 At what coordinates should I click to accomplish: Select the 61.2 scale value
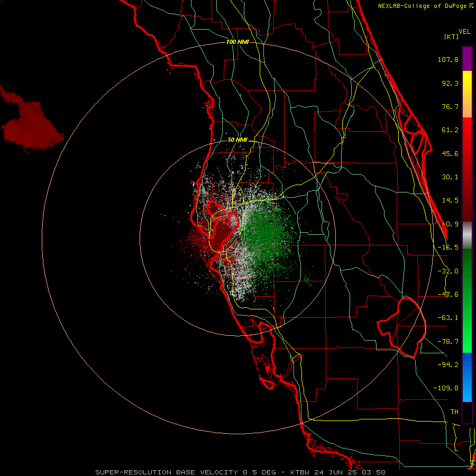[x=450, y=130]
